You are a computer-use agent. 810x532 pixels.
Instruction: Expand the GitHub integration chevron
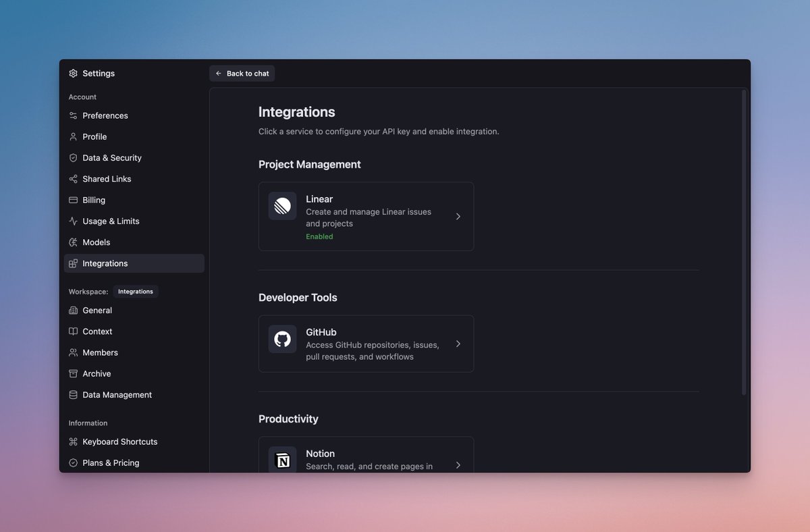458,344
